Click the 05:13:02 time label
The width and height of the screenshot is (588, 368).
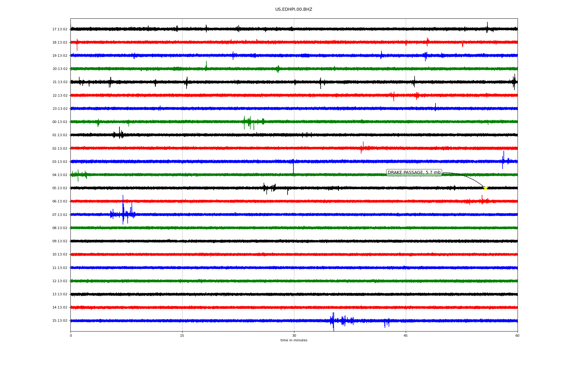[x=60, y=188]
